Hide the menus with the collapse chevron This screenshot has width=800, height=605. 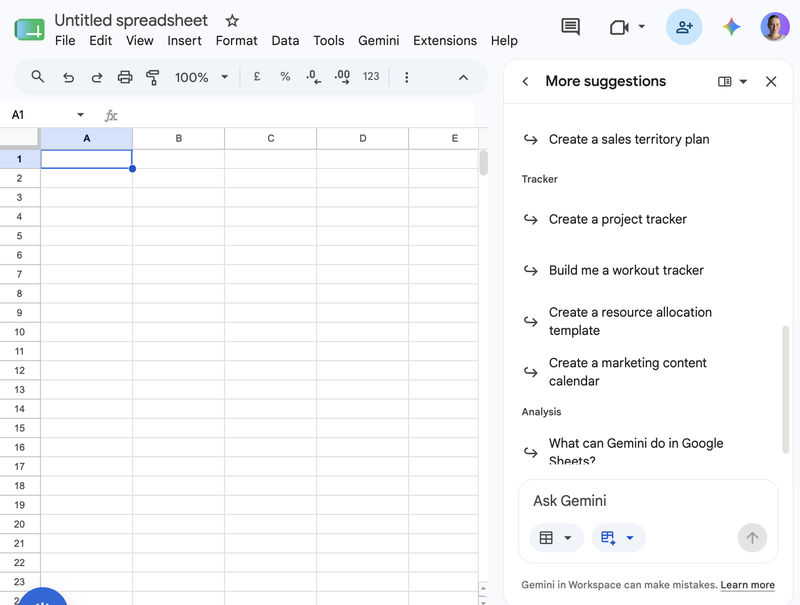pyautogui.click(x=463, y=77)
